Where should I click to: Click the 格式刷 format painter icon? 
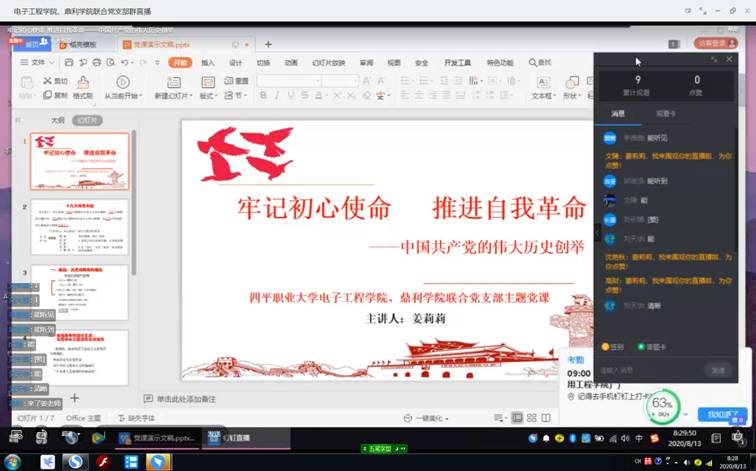[83, 82]
